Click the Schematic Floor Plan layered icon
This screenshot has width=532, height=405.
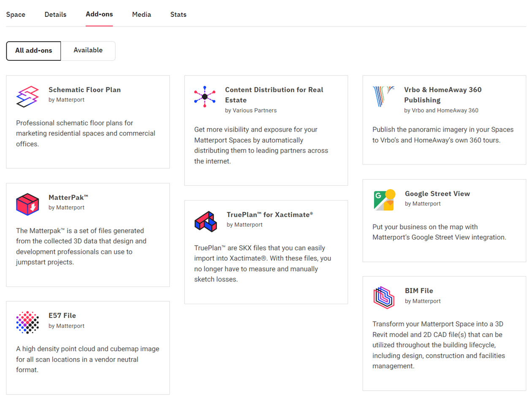[27, 97]
